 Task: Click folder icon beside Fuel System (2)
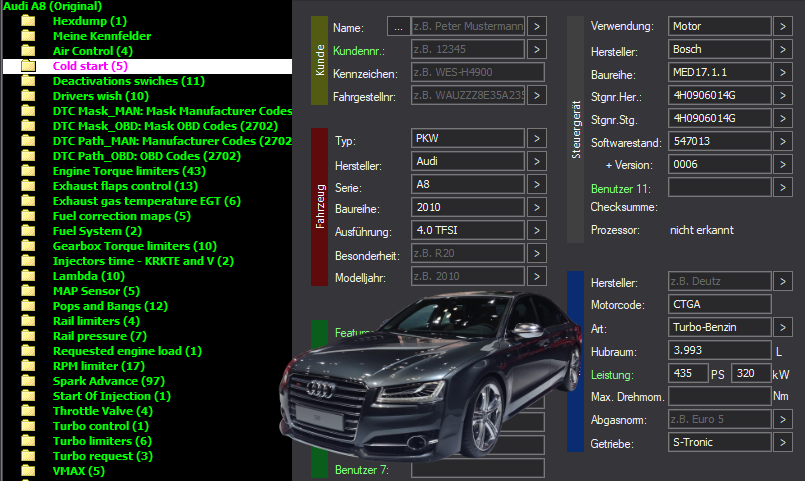point(28,231)
